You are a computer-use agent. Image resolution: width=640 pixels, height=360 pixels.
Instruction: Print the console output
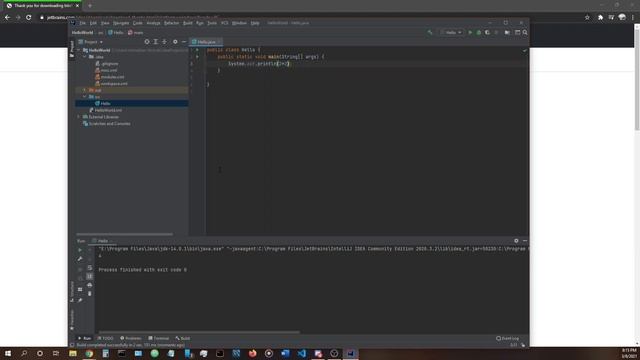click(90, 285)
